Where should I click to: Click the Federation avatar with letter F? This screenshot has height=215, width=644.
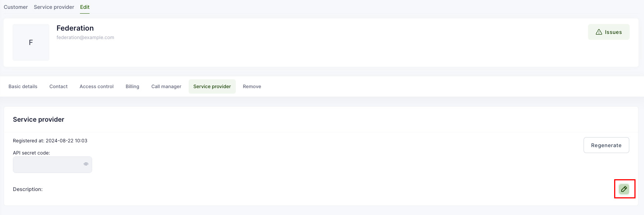click(31, 42)
